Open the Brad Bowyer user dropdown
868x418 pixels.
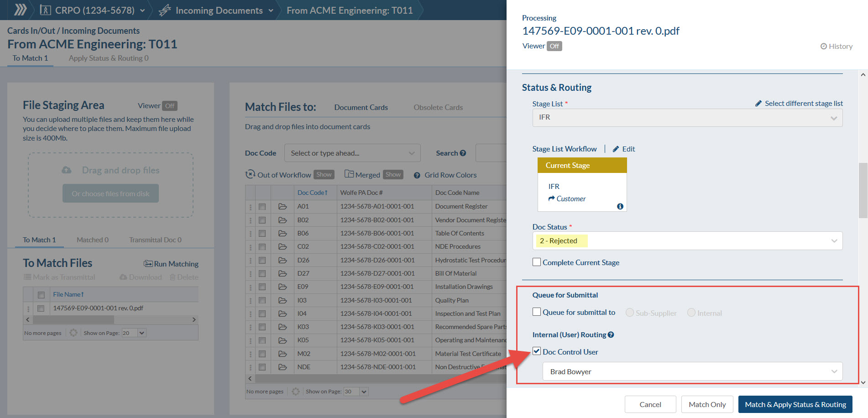tap(692, 371)
